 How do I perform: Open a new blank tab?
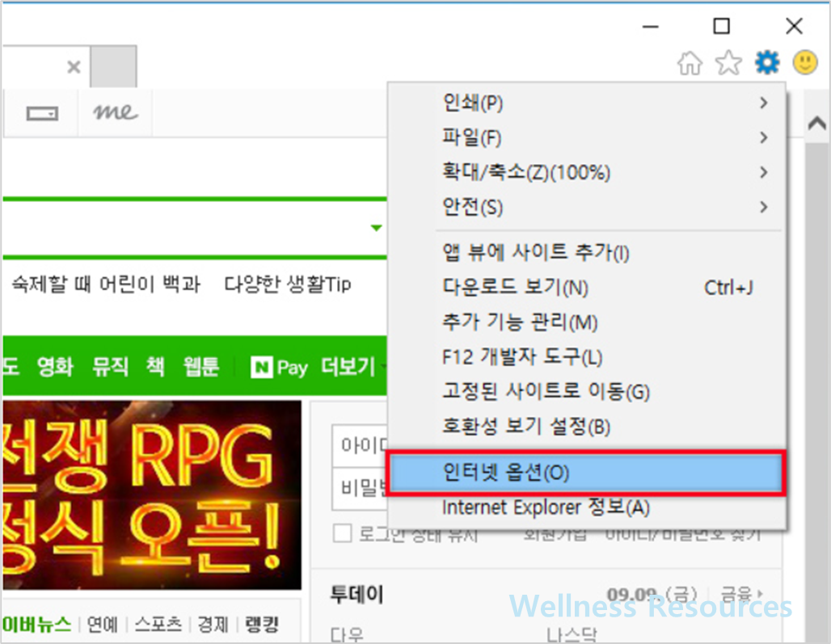coord(113,67)
